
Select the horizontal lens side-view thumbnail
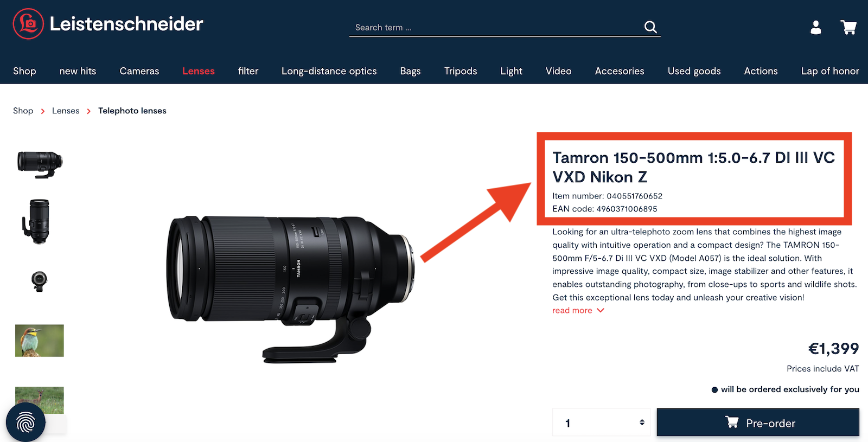(x=40, y=164)
